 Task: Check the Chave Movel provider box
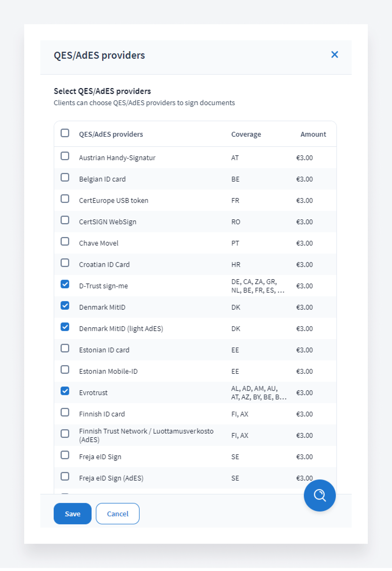pos(65,242)
